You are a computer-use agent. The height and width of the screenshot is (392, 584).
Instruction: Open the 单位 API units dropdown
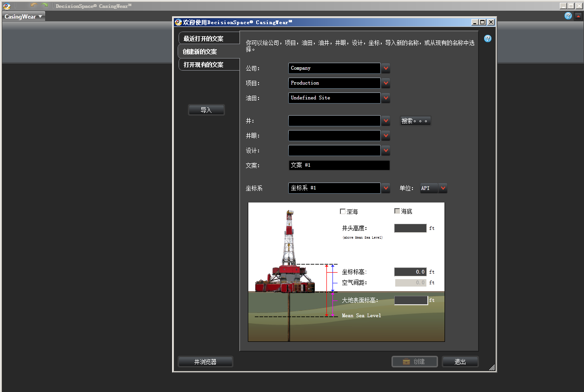[x=443, y=188]
